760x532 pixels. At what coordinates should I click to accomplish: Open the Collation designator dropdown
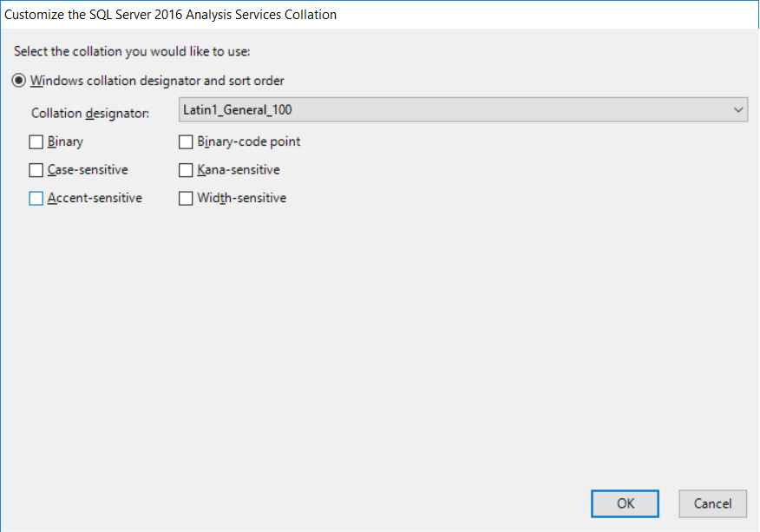463,109
